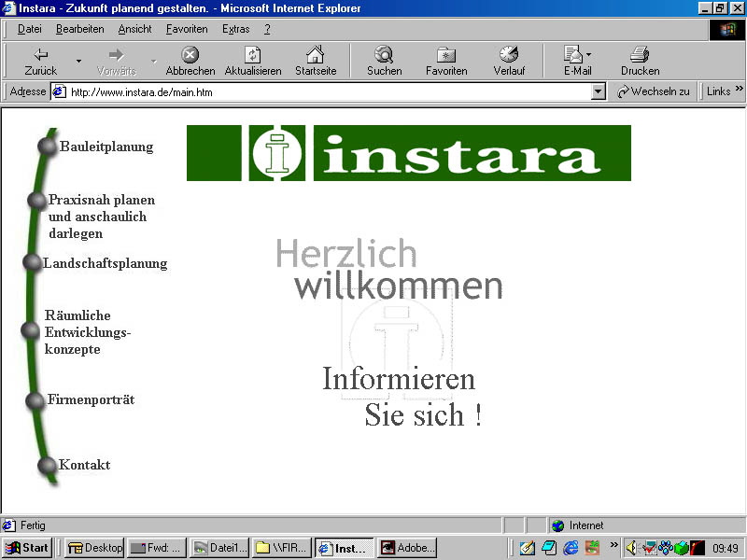Click the Fertig status text
This screenshot has height=560, width=747.
point(33,525)
